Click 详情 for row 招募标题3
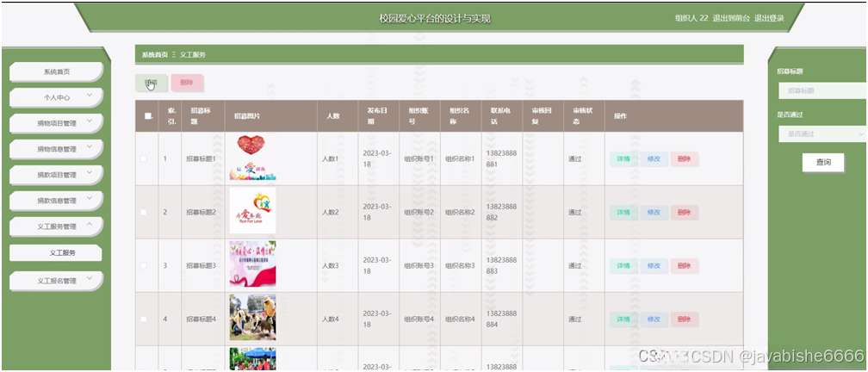Image resolution: width=868 pixels, height=372 pixels. click(623, 266)
